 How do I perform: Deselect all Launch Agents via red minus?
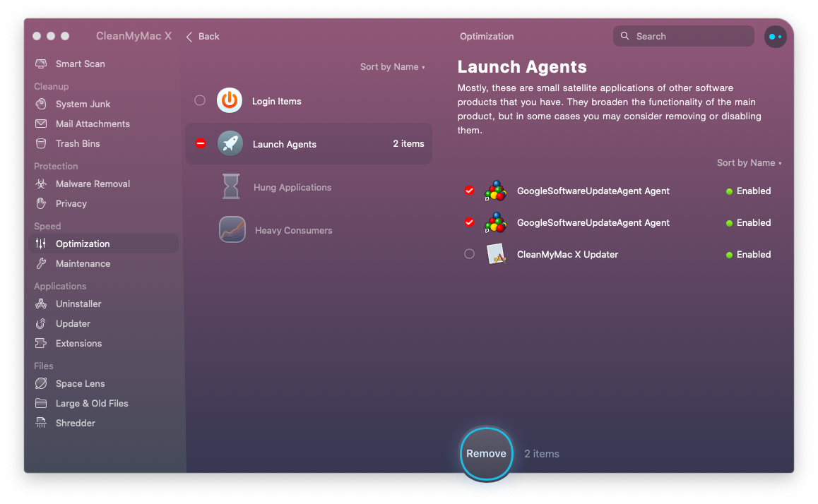point(201,143)
